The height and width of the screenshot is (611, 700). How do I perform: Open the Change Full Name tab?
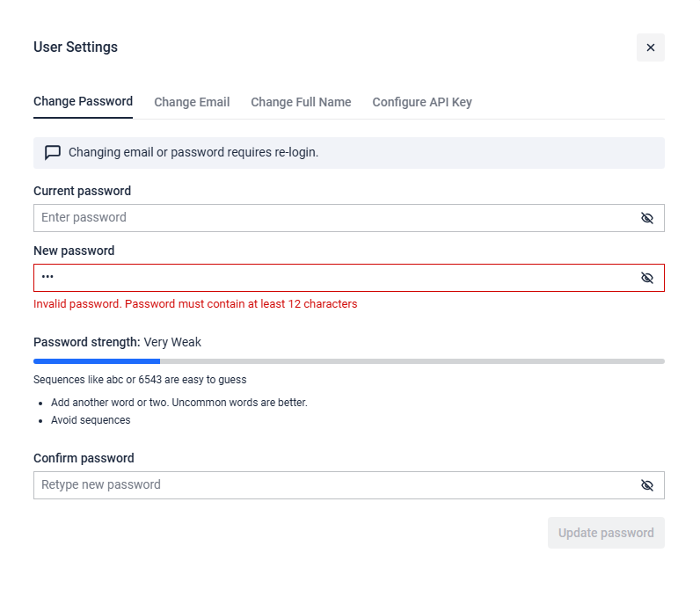pos(301,102)
